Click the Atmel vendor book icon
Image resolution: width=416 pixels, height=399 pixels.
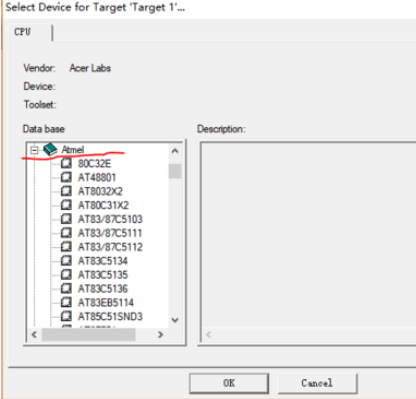click(50, 149)
